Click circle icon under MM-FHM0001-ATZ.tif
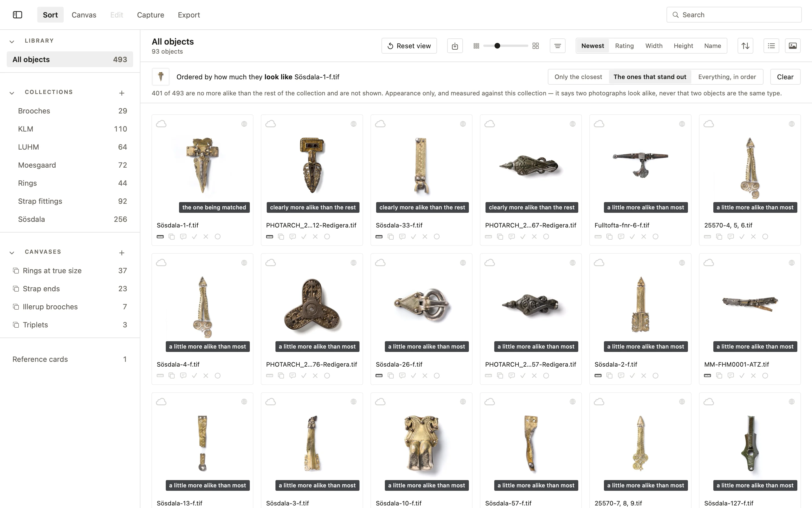 (x=765, y=376)
